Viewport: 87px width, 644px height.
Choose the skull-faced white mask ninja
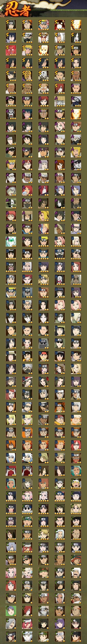[11, 114]
